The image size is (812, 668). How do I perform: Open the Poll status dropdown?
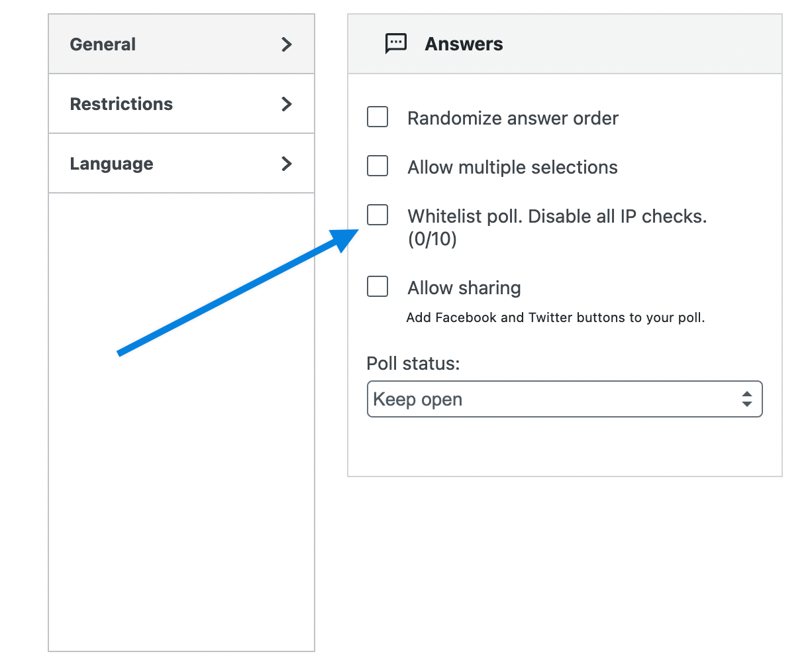click(564, 399)
